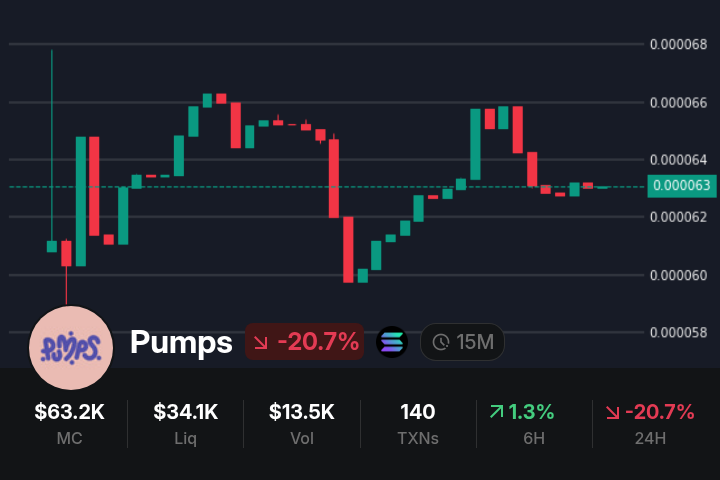Click the Pumps token avatar logo
Viewport: 720px width, 480px height.
coord(71,347)
